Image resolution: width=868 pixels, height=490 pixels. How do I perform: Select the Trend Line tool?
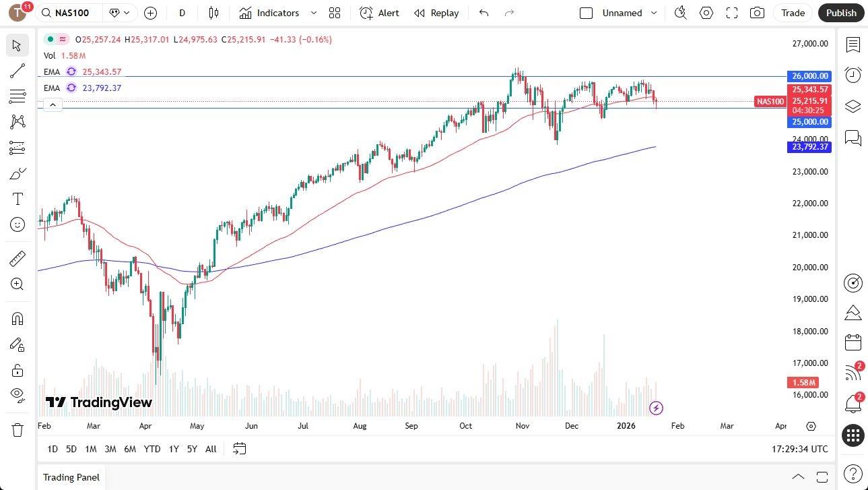click(x=17, y=71)
